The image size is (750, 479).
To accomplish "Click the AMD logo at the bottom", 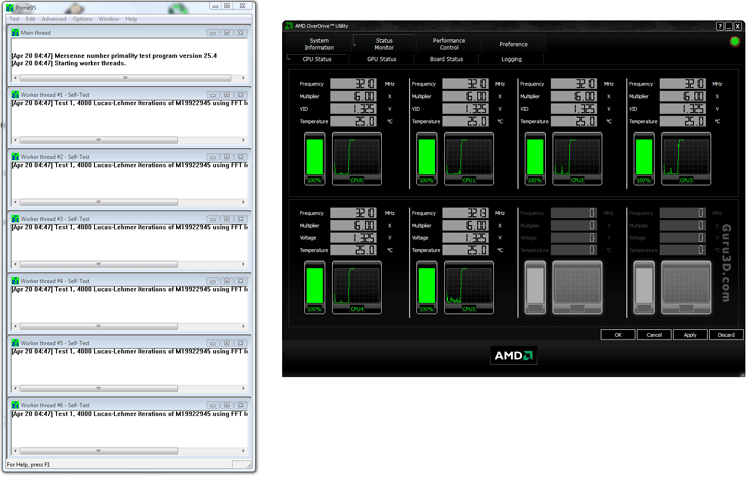I will [514, 355].
